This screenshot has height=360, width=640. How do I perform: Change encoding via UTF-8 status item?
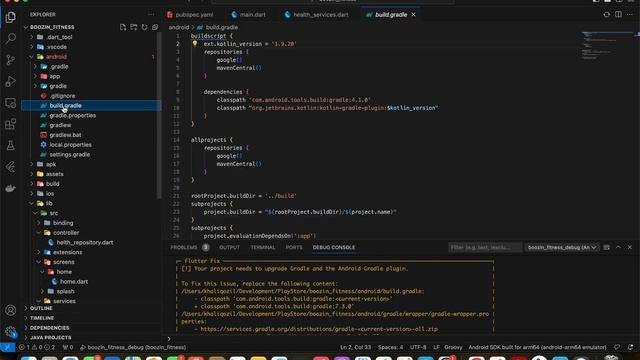(x=418, y=347)
